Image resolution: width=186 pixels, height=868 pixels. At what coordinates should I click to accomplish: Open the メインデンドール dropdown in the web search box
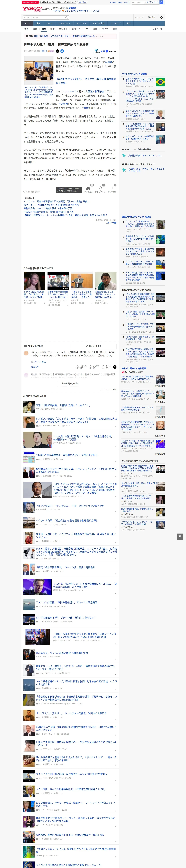point(151,2)
